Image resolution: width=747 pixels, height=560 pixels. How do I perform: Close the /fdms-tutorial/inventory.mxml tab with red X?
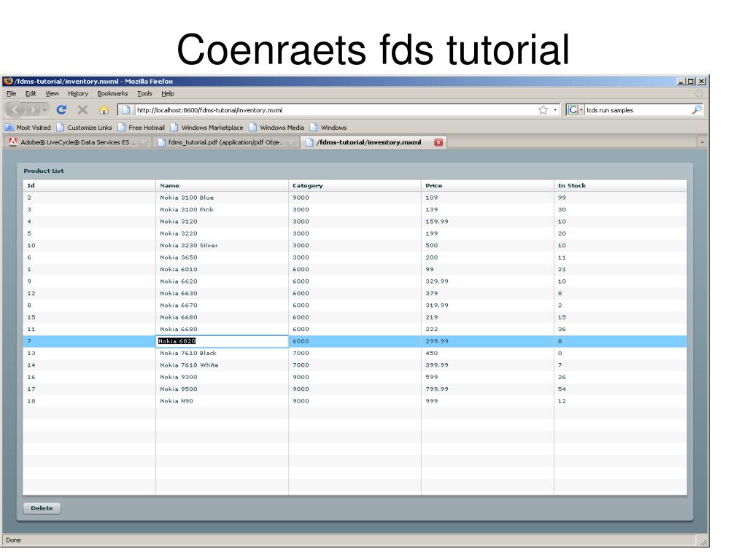pos(438,142)
